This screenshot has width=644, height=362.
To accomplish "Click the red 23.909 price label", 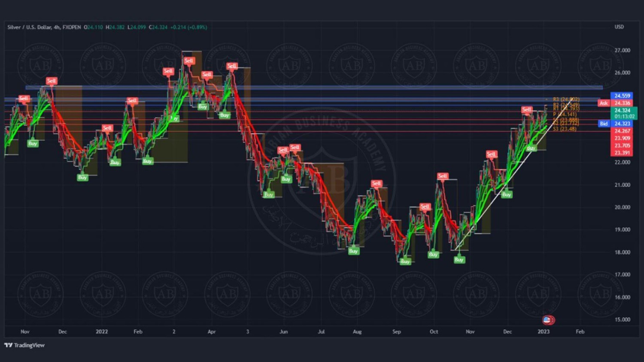I will click(622, 138).
